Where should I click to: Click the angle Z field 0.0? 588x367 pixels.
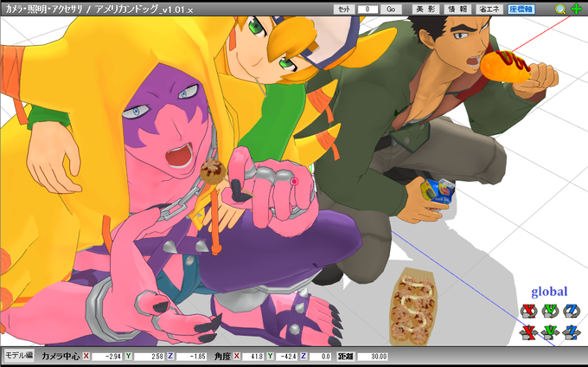pyautogui.click(x=320, y=356)
